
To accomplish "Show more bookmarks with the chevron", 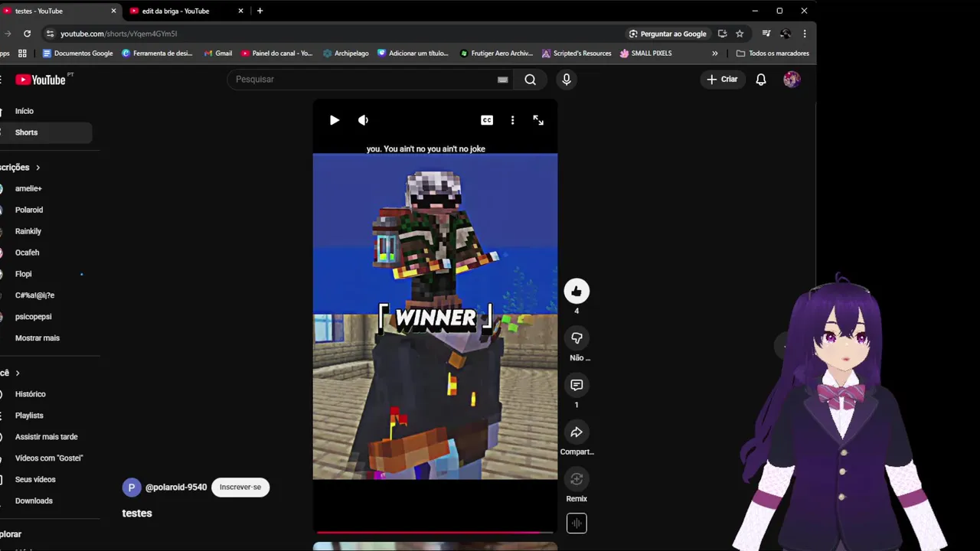I will coord(715,54).
